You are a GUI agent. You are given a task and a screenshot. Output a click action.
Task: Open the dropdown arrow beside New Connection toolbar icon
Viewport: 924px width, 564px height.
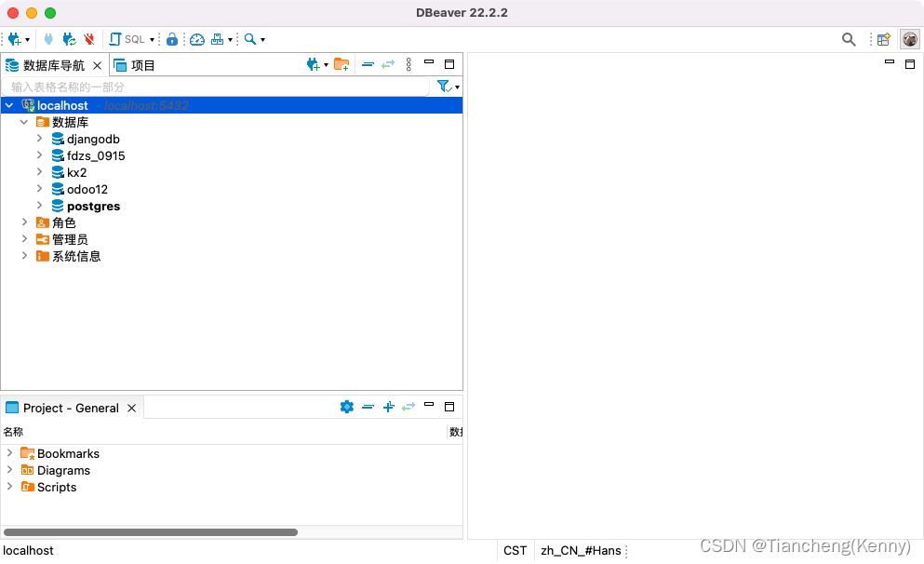point(27,40)
